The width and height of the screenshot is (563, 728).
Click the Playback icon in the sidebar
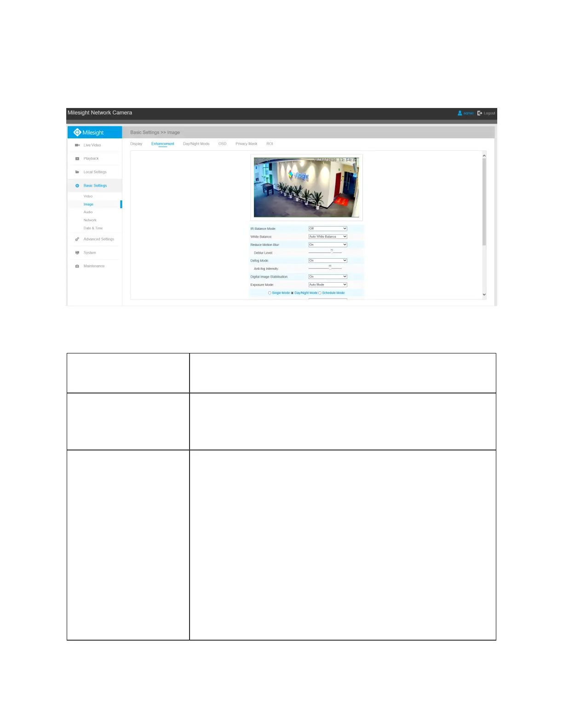77,159
